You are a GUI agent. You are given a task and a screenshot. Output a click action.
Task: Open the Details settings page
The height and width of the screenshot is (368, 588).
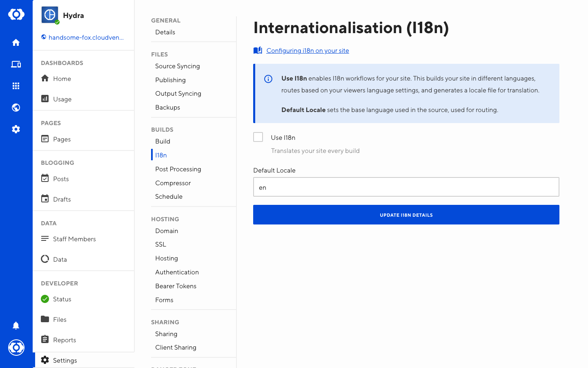[165, 32]
